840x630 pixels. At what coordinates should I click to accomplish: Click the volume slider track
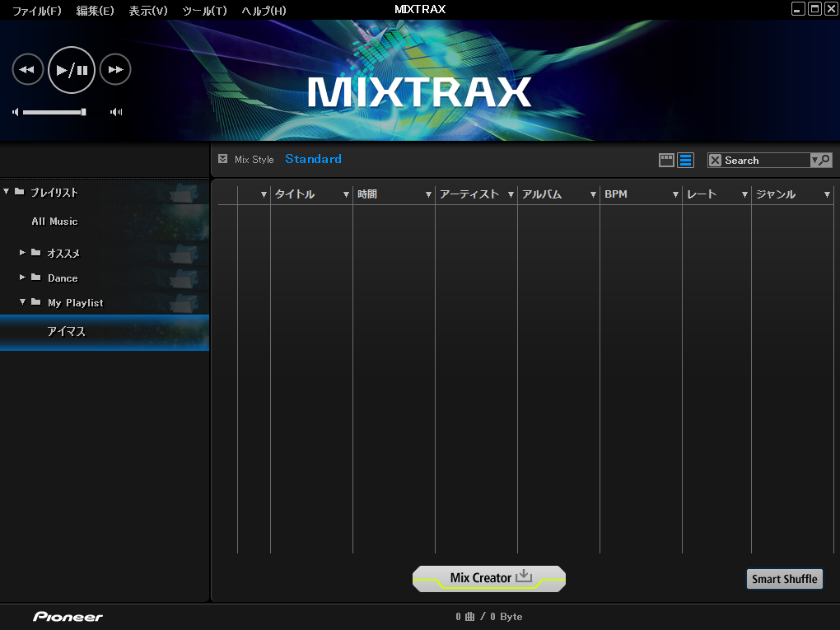(53, 112)
